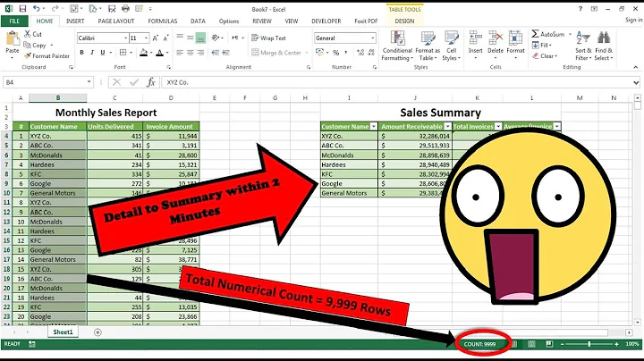Click the Save icon in quick access toolbar

22,9
